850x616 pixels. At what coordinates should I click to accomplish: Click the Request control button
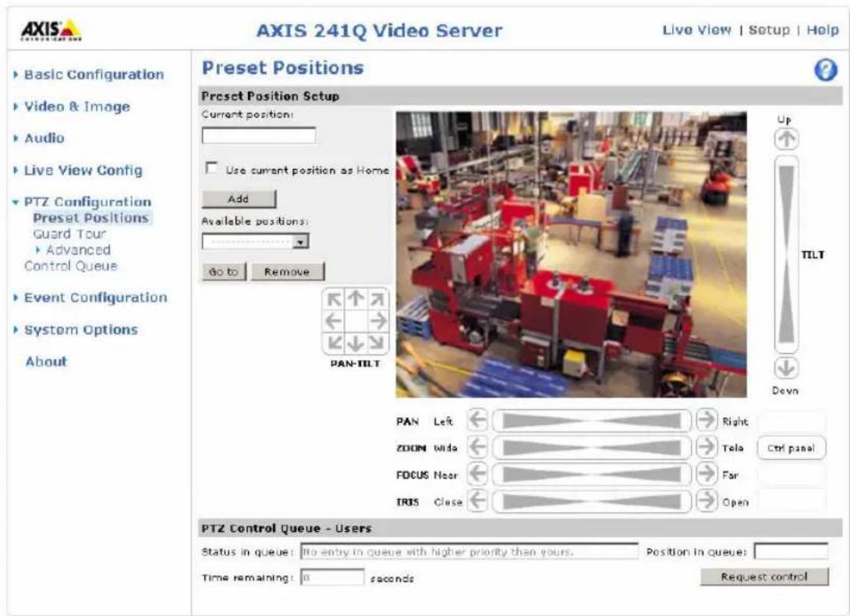click(764, 576)
